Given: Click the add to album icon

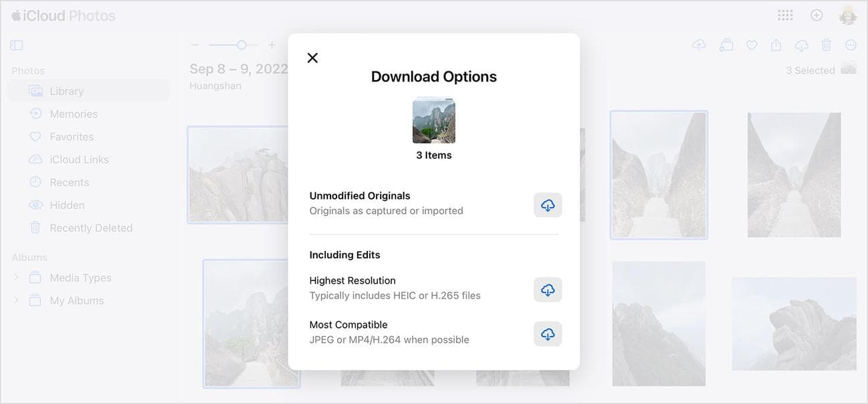Looking at the screenshot, I should (726, 45).
